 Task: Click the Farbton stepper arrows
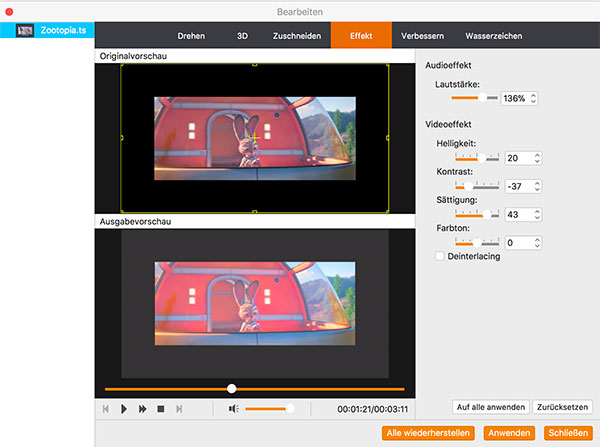click(x=537, y=243)
